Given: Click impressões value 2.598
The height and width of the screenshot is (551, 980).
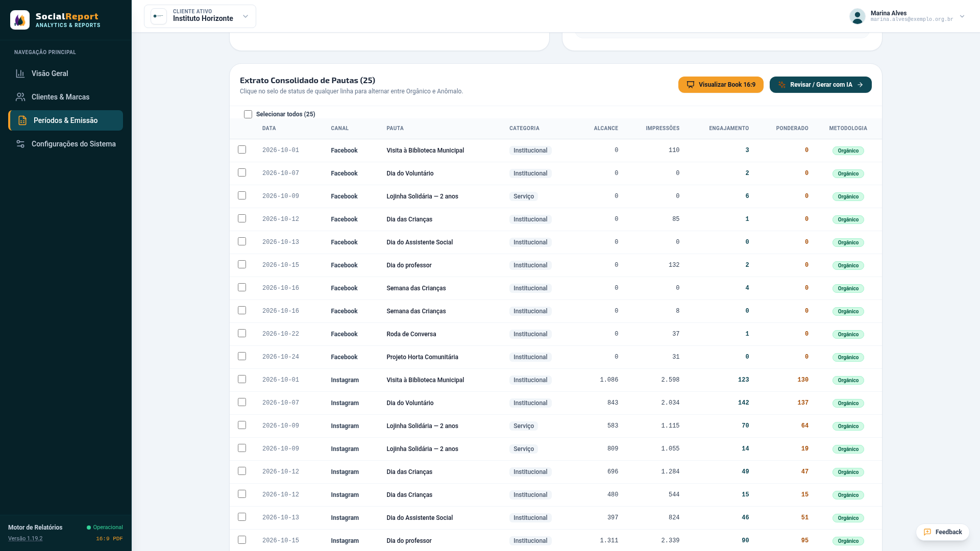Looking at the screenshot, I should coord(670,380).
